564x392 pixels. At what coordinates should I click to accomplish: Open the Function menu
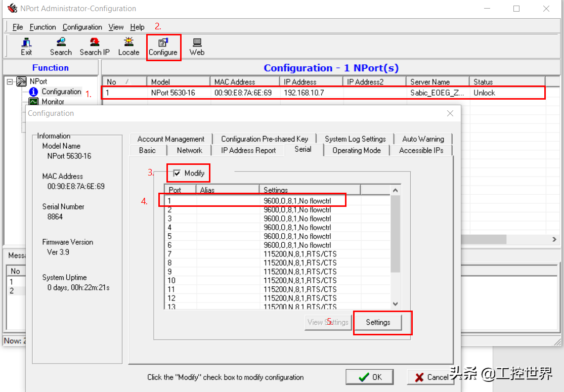point(42,27)
